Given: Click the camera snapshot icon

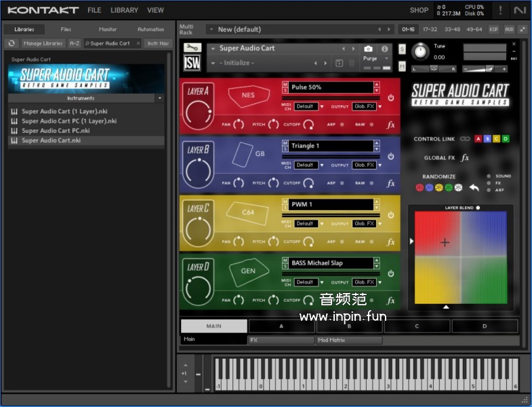Looking at the screenshot, I should click(368, 49).
